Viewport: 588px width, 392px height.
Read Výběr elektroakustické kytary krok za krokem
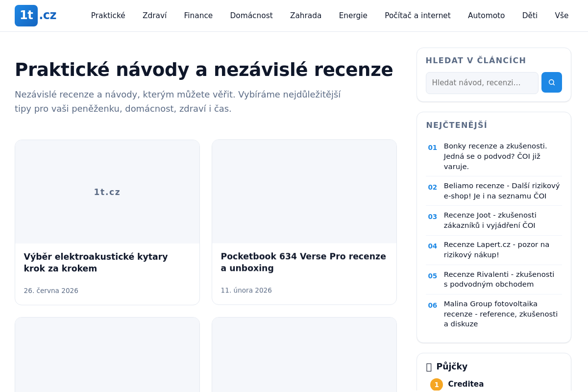point(96,263)
